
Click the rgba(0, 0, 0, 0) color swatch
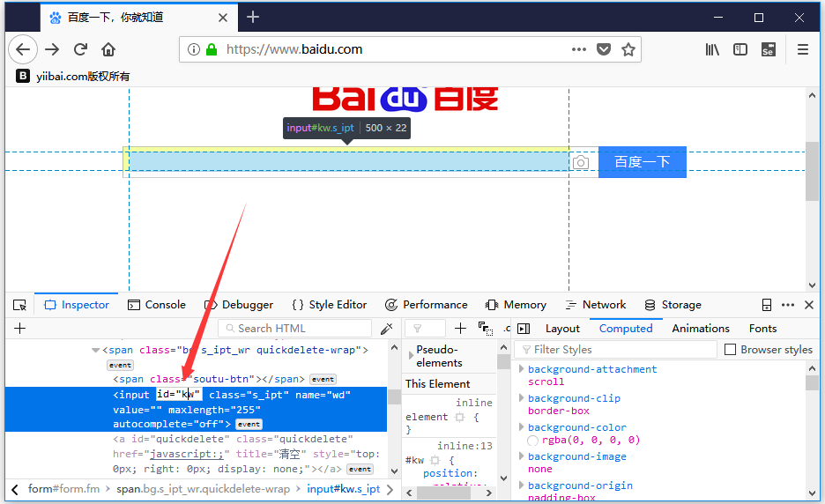tap(532, 441)
